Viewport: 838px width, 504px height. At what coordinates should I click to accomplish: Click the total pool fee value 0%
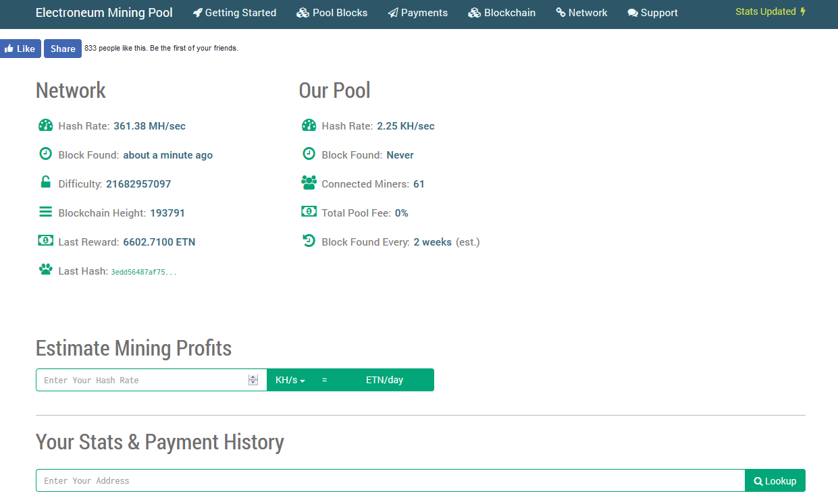pos(402,213)
